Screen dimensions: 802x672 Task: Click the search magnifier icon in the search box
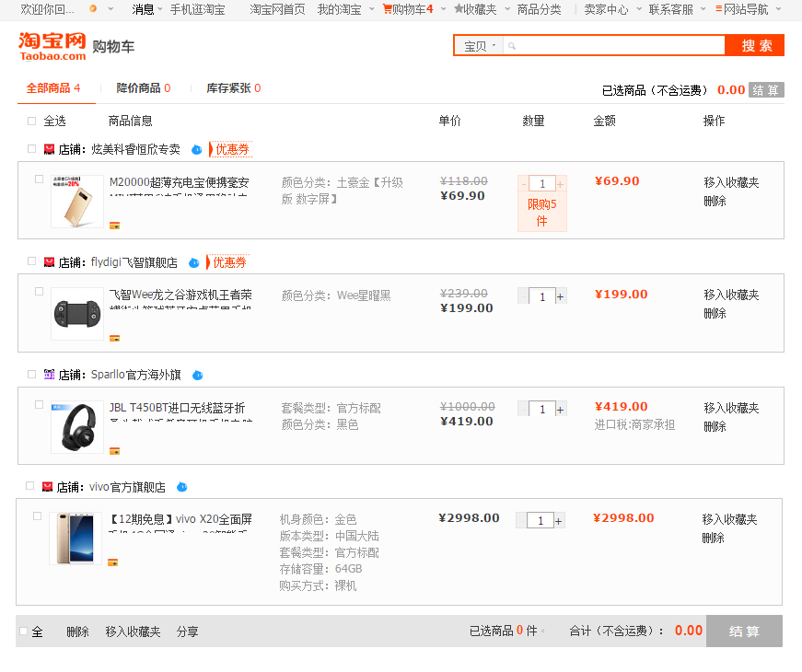(511, 46)
